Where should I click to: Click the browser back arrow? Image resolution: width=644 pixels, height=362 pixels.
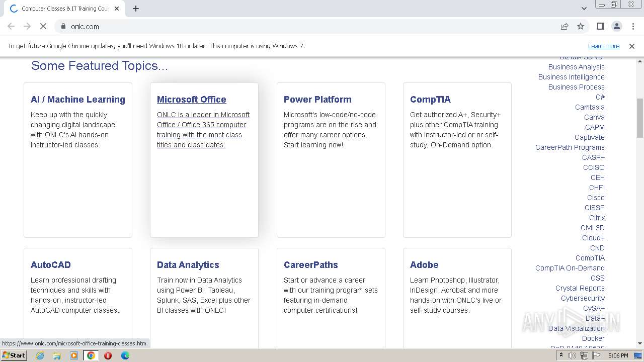point(11,26)
